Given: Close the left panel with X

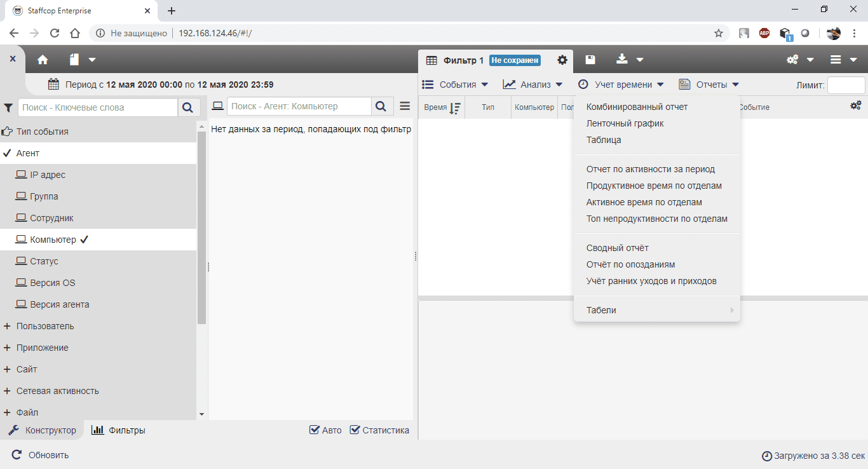Looking at the screenshot, I should coord(13,58).
